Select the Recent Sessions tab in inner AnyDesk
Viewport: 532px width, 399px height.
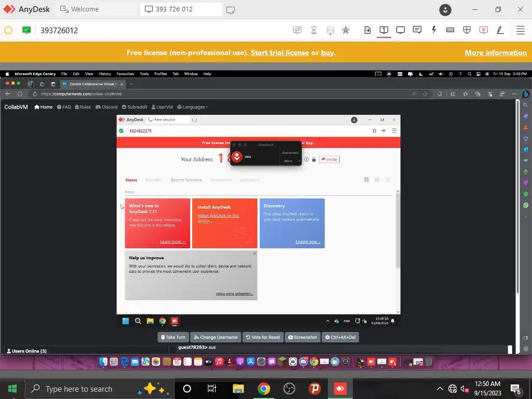click(x=187, y=180)
